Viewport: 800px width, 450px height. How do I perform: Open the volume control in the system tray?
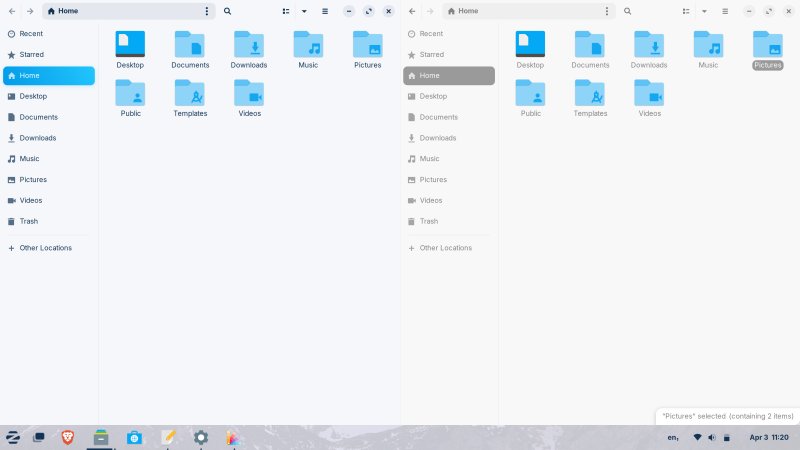pyautogui.click(x=711, y=437)
